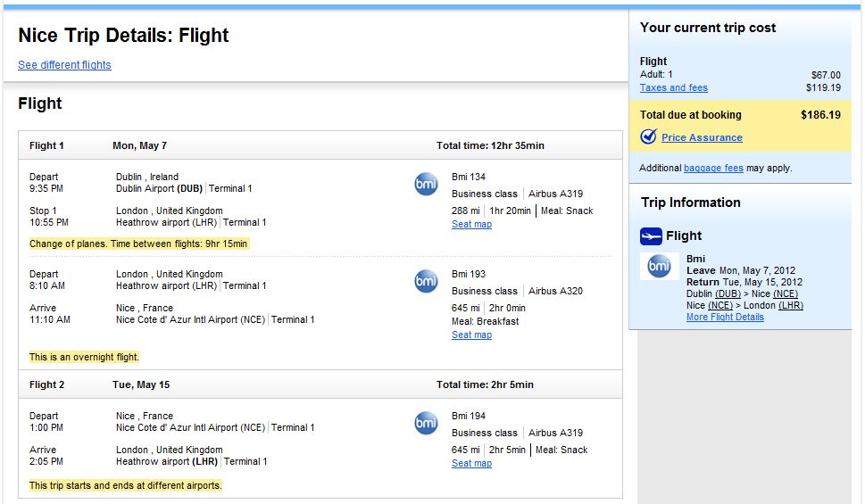This screenshot has height=504, width=865.
Task: Click the bmi logo in Trip Information panel
Action: click(x=660, y=266)
